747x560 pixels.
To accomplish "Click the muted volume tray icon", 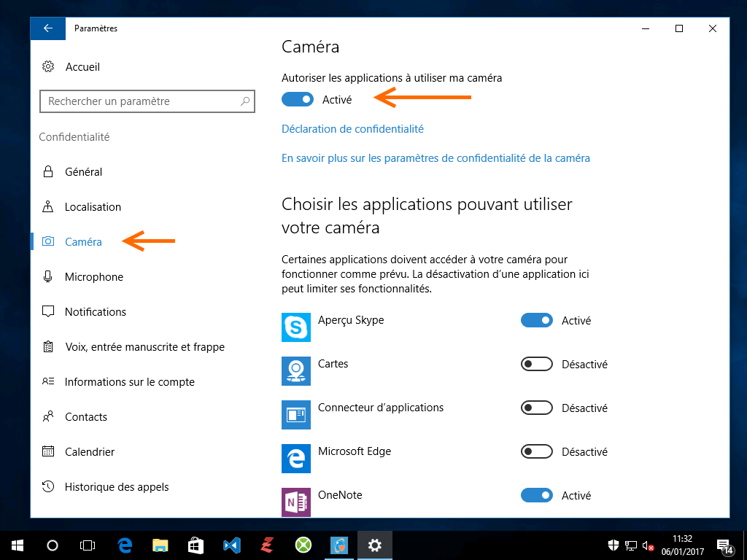I will click(x=648, y=546).
